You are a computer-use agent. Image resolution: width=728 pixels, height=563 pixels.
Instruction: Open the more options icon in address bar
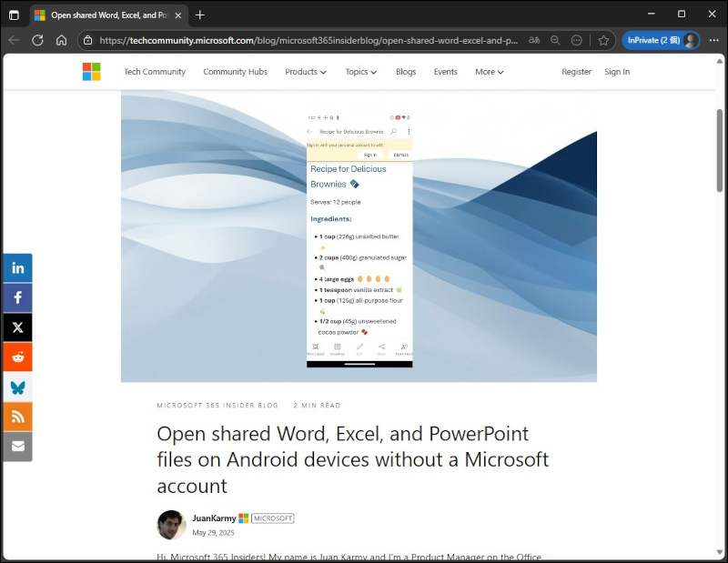coord(576,40)
